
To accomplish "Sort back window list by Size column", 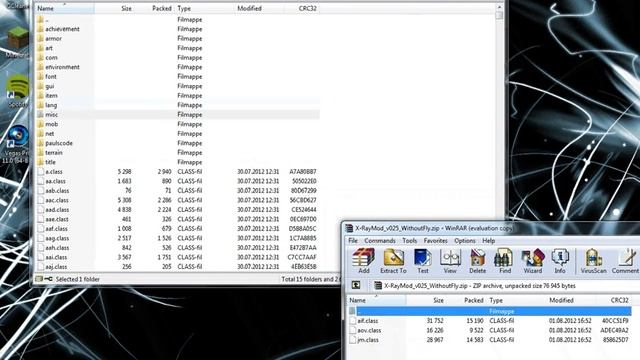I will click(x=114, y=8).
